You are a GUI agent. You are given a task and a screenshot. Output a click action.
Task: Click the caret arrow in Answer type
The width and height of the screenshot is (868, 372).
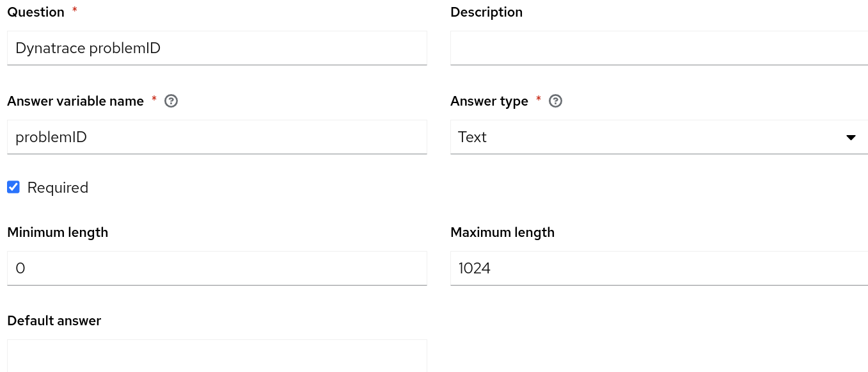coord(851,138)
